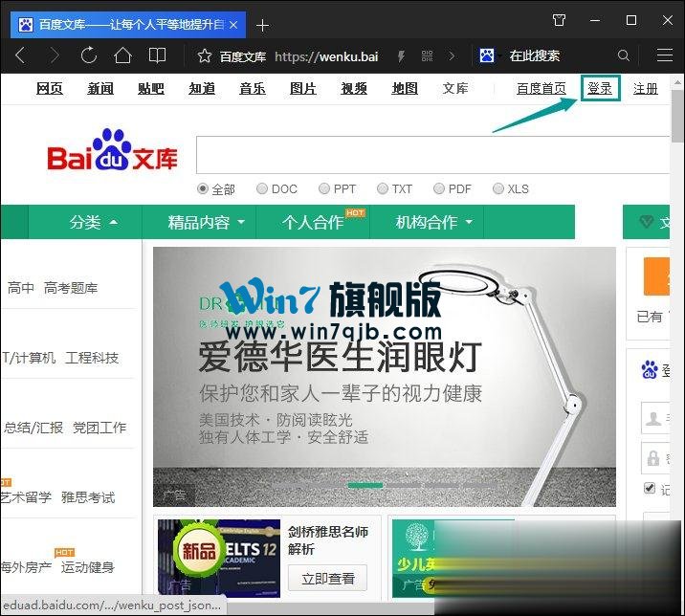The image size is (685, 616).
Task: Click the browser 在此搜索 search field
Action: (534, 55)
